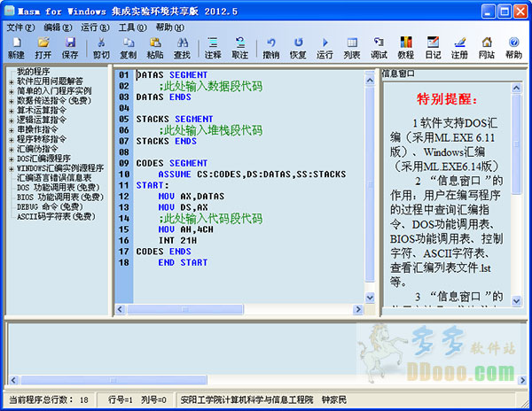Expand the 串操作指令 tree node
The image size is (532, 411).
(12, 130)
